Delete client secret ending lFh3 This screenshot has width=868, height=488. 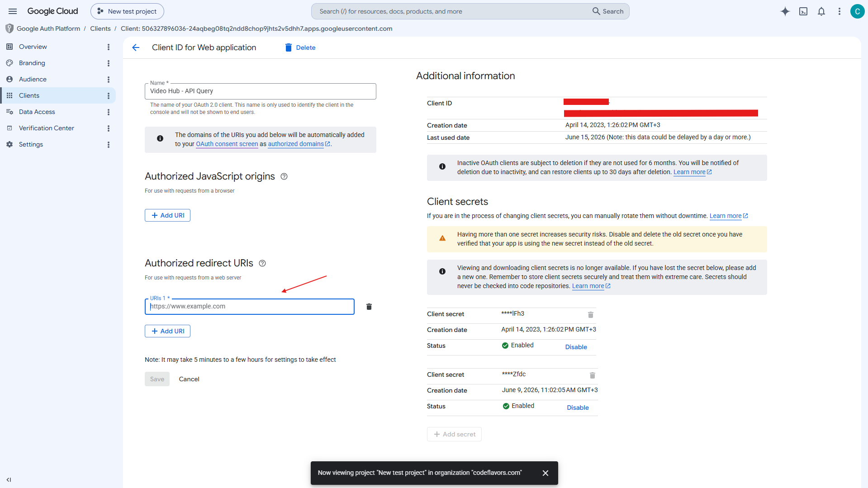pos(591,314)
